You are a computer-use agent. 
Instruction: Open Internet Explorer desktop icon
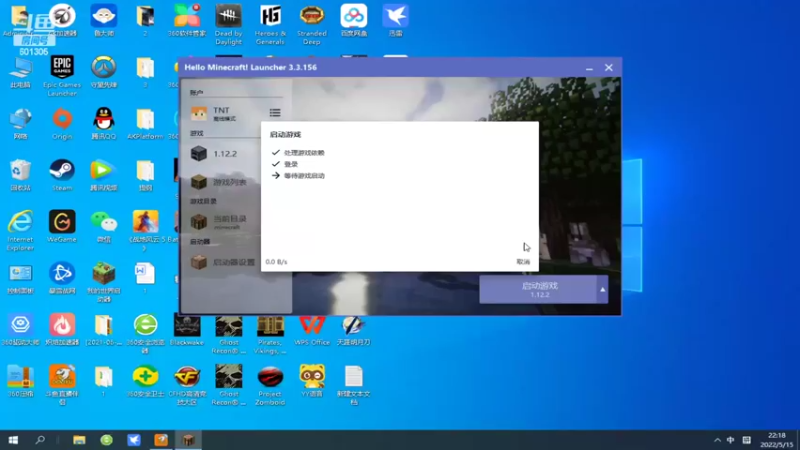tap(20, 230)
